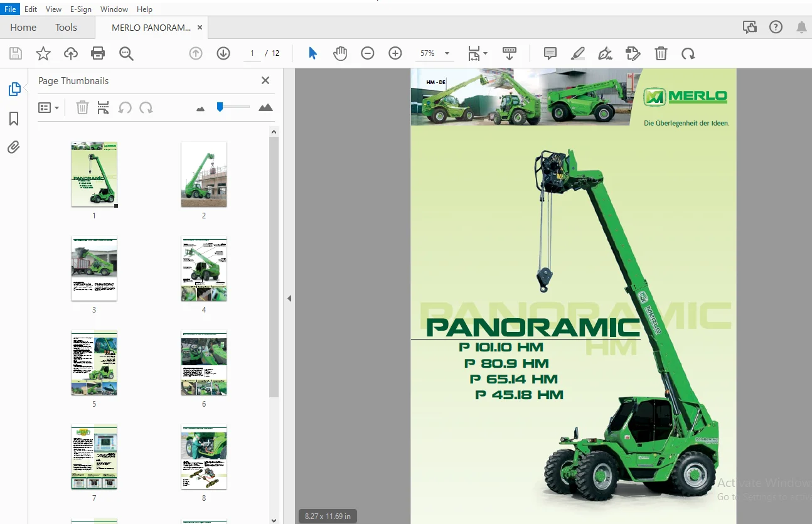Open the fit page options tool
Image resolution: width=812 pixels, height=524 pixels.
[474, 54]
